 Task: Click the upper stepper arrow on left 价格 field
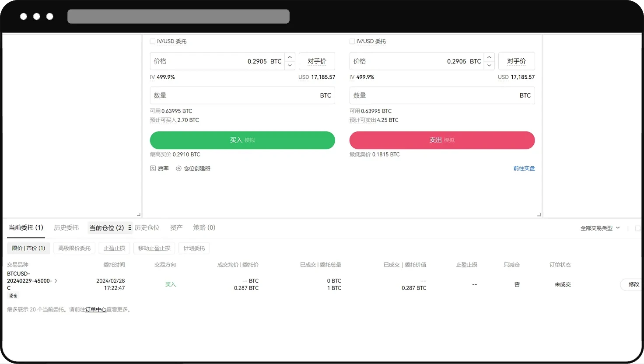290,56
